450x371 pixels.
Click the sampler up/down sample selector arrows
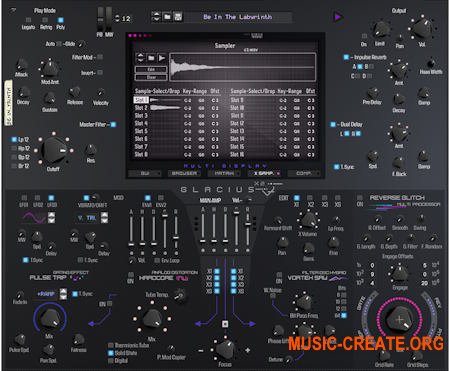click(140, 58)
